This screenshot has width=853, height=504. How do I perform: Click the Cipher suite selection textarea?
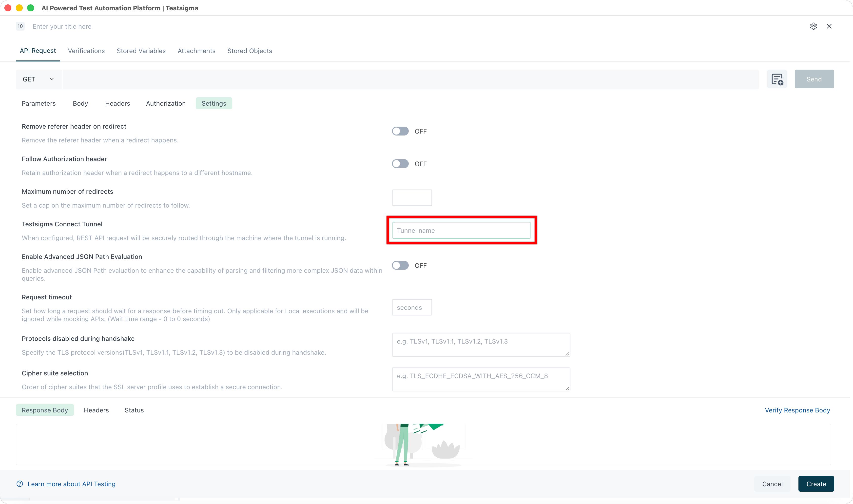(x=481, y=379)
